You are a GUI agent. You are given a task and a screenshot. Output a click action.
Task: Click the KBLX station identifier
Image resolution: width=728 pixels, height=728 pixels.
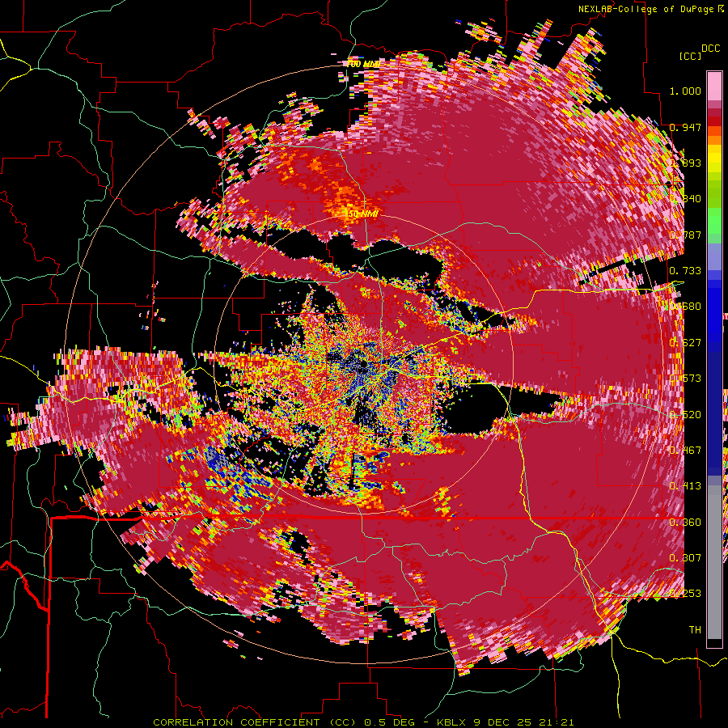coord(451,722)
